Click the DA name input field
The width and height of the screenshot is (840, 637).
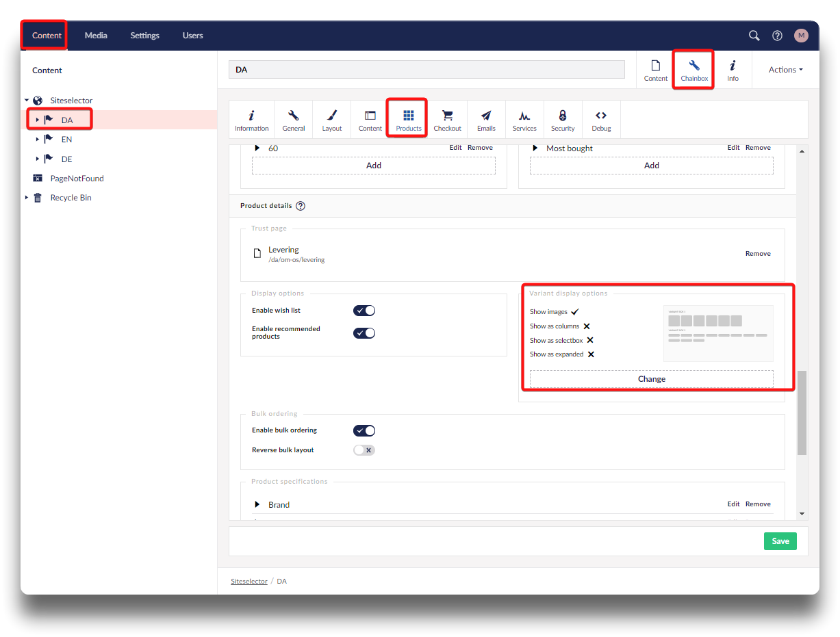427,70
